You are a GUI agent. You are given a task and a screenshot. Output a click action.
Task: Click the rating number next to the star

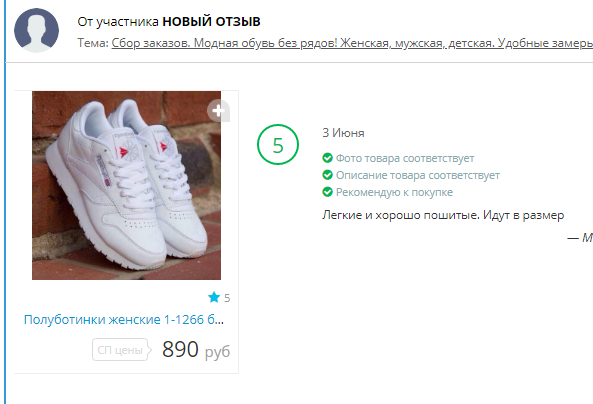point(227,298)
